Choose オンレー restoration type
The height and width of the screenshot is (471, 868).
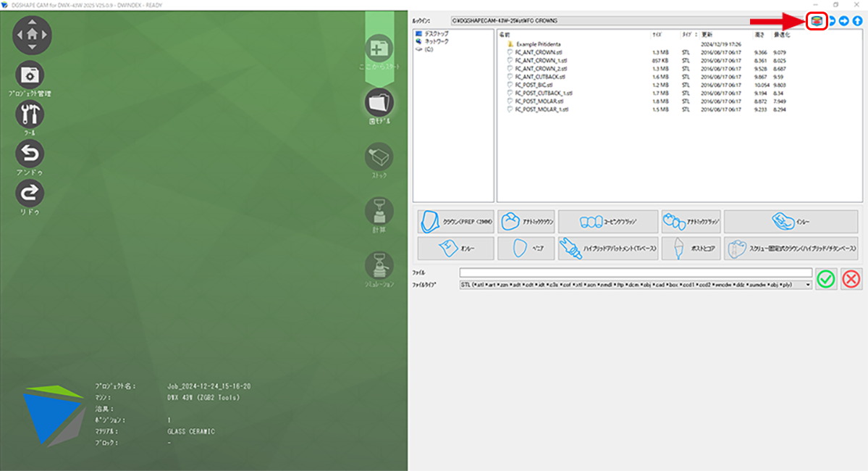pyautogui.click(x=455, y=249)
